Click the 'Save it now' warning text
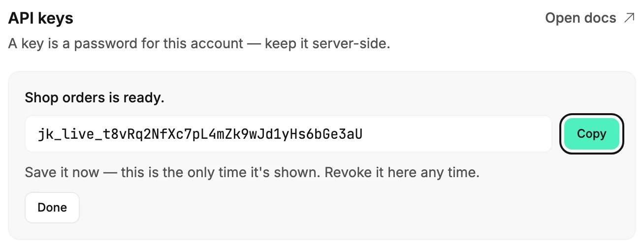Screen dimensions: 644x248 [x=63, y=173]
